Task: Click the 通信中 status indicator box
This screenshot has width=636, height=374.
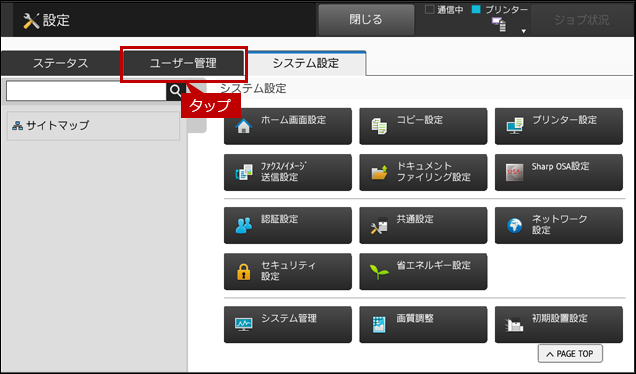Action: (429, 10)
